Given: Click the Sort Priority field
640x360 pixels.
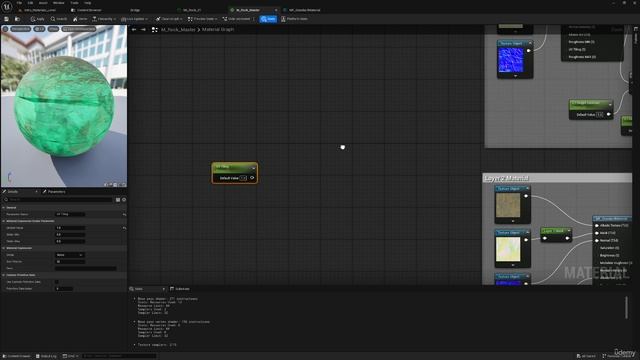Looking at the screenshot, I should click(x=70, y=262).
